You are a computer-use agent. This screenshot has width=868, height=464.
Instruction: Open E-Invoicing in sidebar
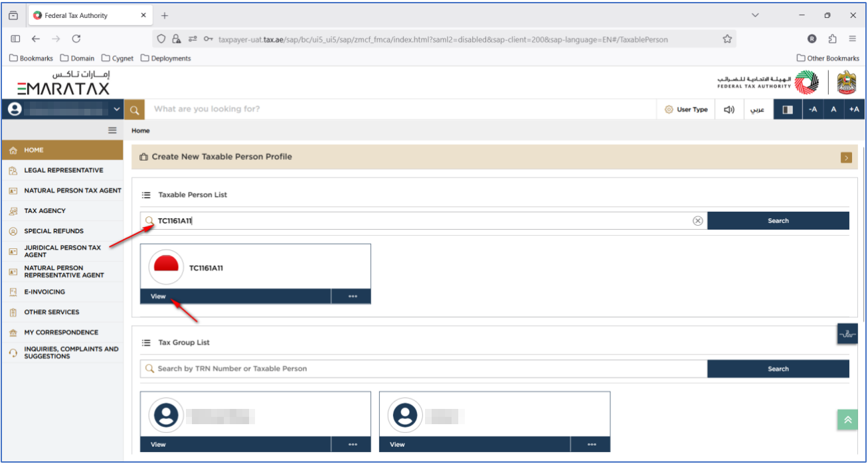62,292
